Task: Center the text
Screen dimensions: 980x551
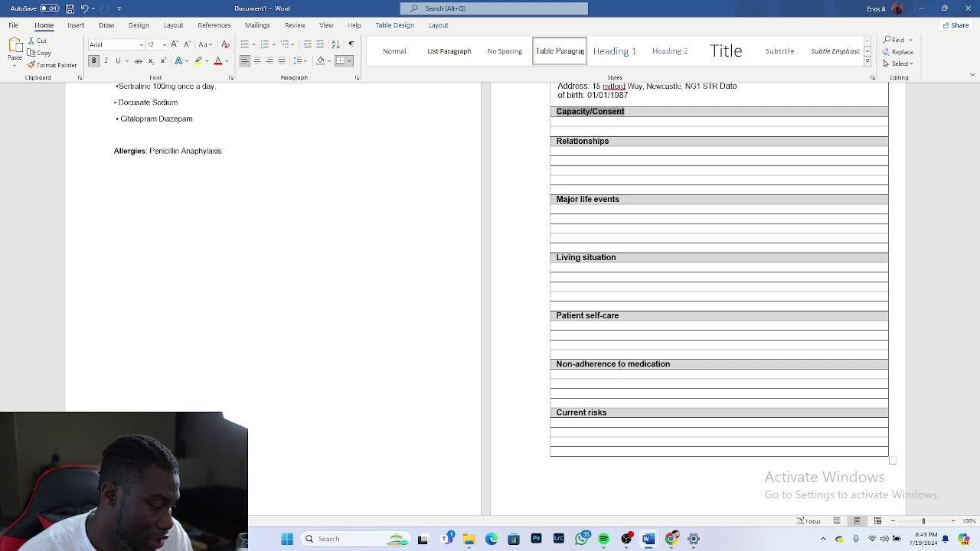Action: click(x=257, y=60)
